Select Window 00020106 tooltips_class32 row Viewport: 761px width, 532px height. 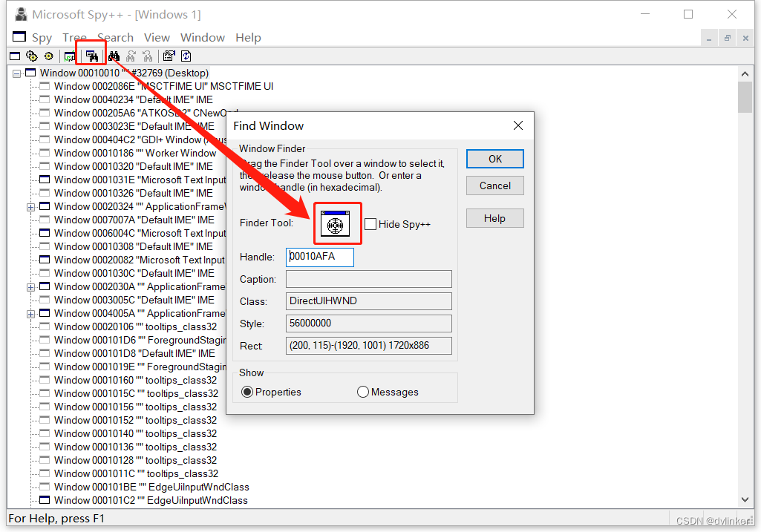[135, 326]
